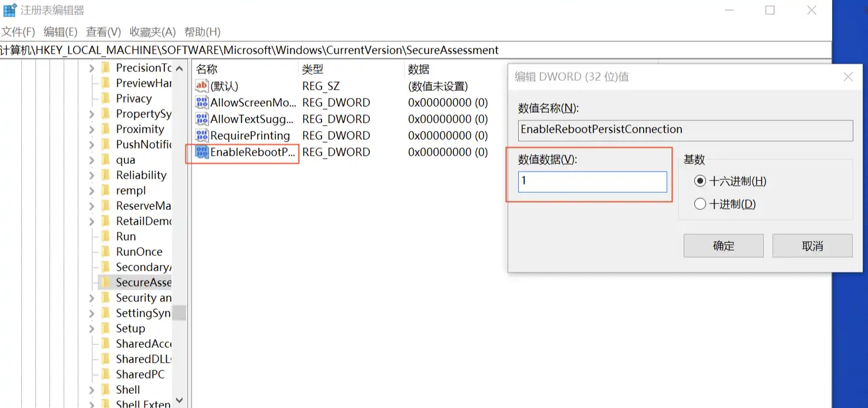Screen dimensions: 868x408
Task: Open the 帮助(H) menu
Action: (x=203, y=32)
